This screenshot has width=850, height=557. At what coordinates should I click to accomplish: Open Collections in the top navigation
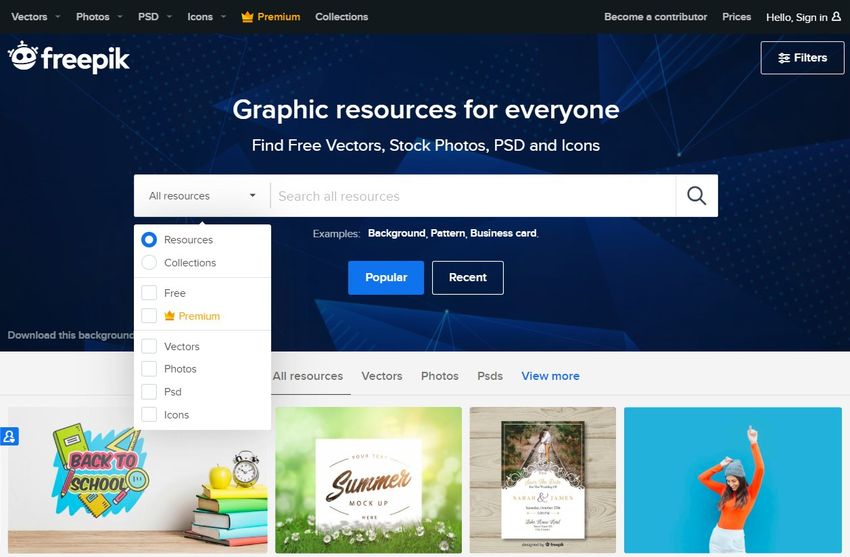[x=342, y=17]
